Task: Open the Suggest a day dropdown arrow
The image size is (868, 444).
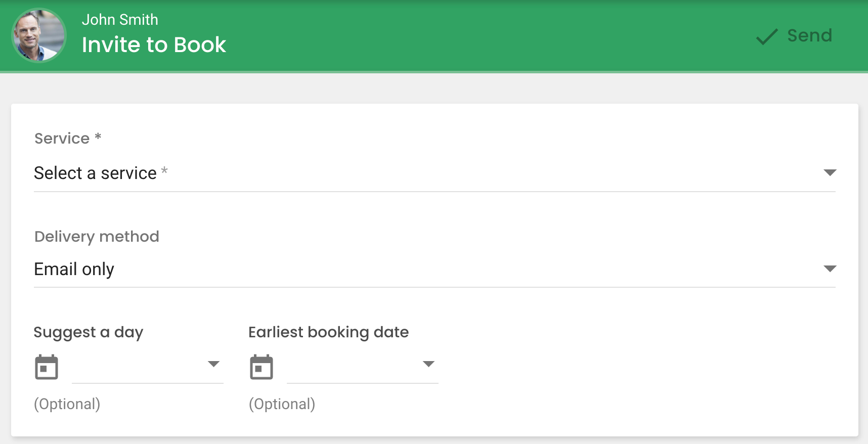Action: tap(214, 364)
